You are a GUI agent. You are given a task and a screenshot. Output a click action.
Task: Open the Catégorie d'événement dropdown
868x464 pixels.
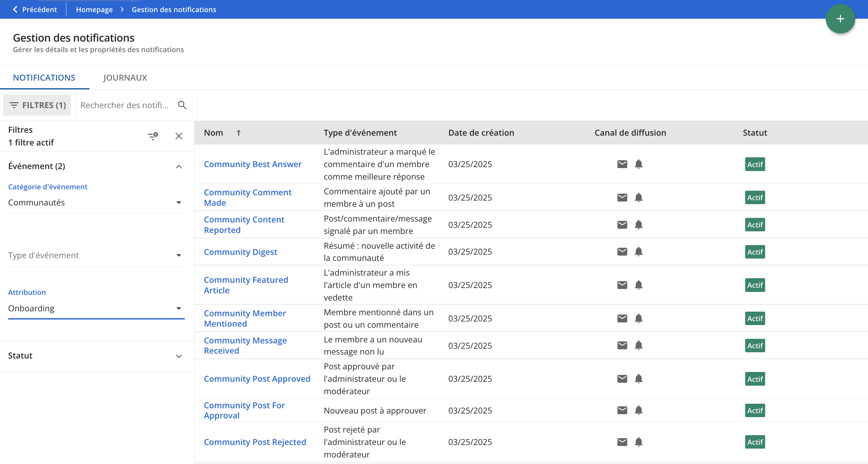96,202
